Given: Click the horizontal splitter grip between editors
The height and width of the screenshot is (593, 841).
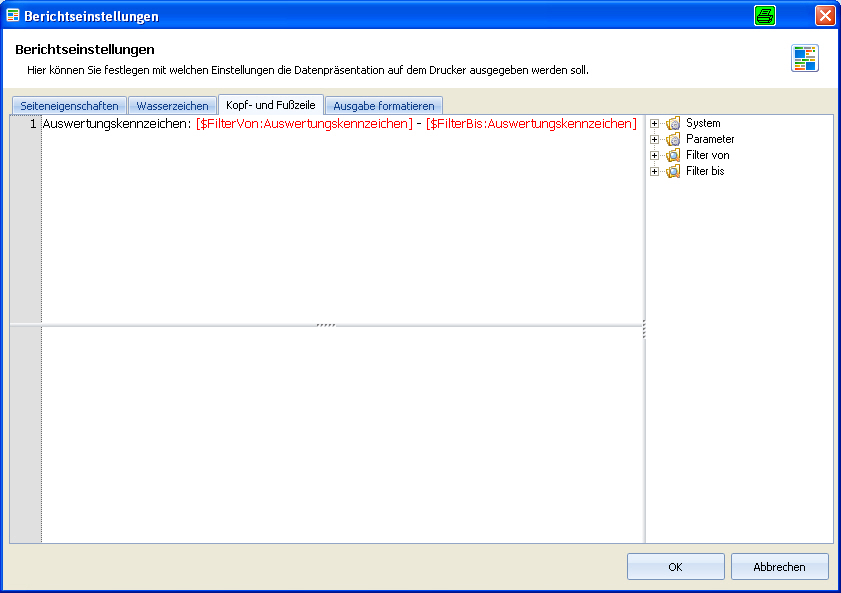Looking at the screenshot, I should [x=326, y=325].
